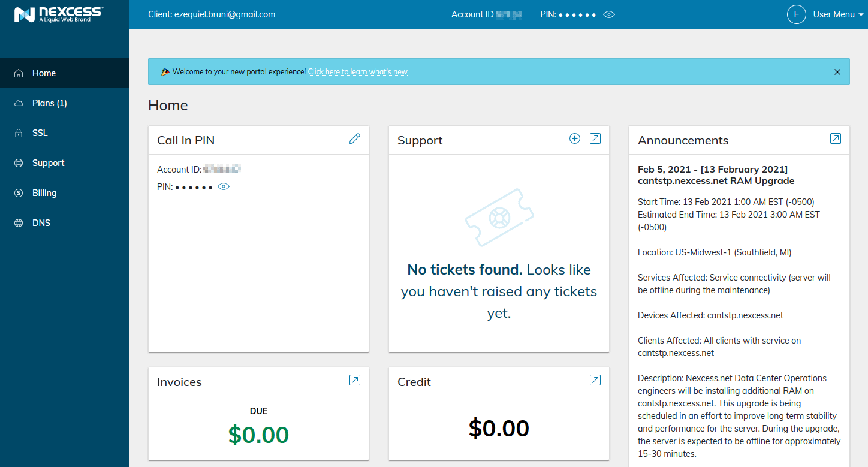Navigate to Billing in sidebar

[44, 193]
